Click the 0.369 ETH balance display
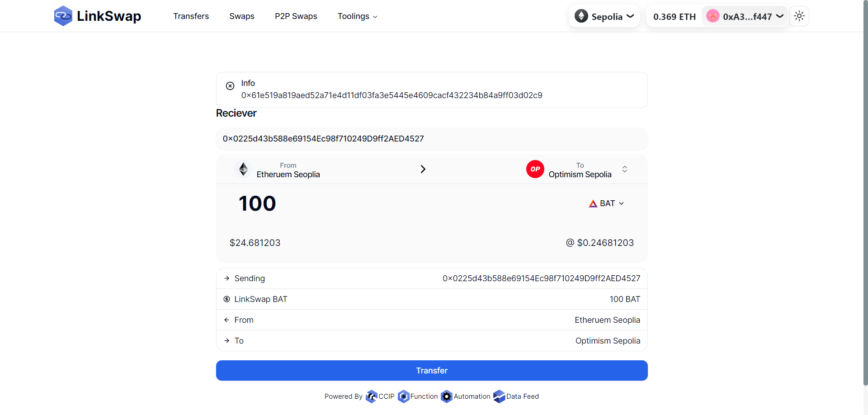This screenshot has width=868, height=415. pos(675,17)
